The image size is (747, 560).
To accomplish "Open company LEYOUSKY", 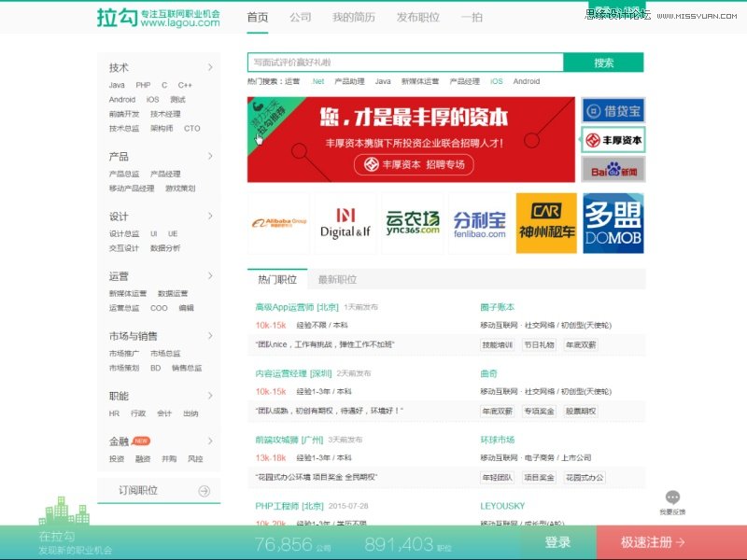I will [x=502, y=506].
